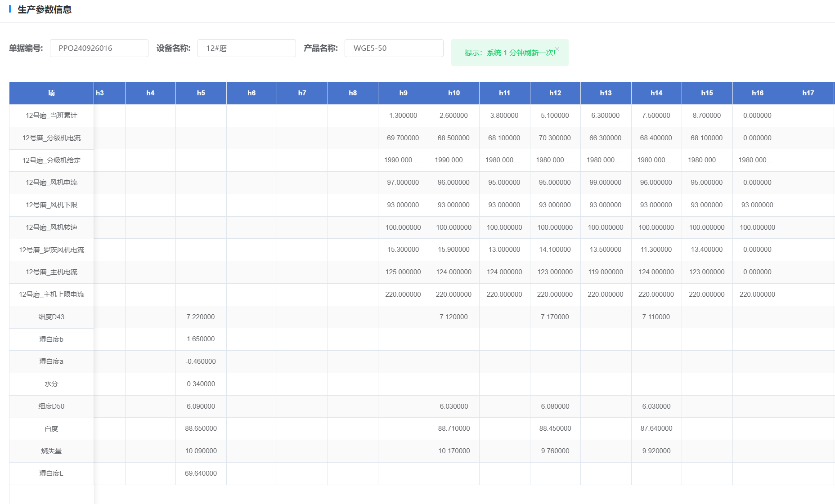This screenshot has width=835, height=504.
Task: Click the 设备名称 input field
Action: tap(247, 48)
